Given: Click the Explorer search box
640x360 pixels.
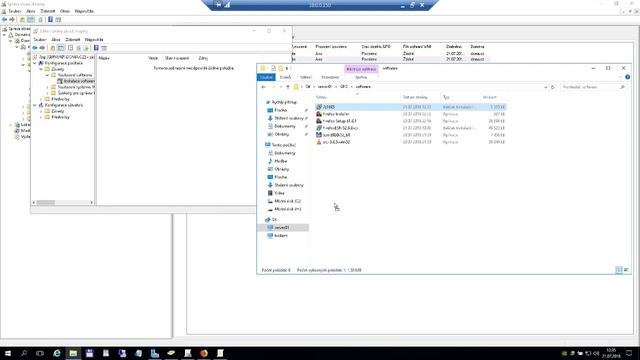Looking at the screenshot, I should click(x=593, y=87).
